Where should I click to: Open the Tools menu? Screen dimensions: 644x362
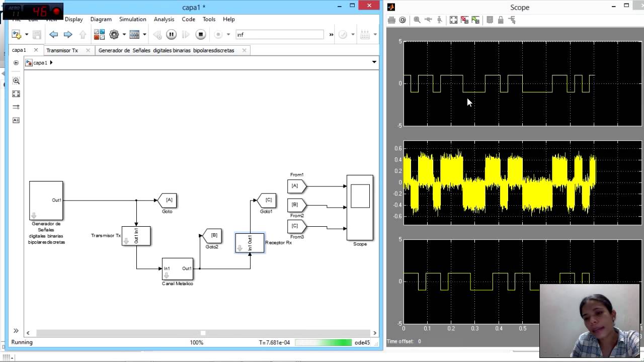click(209, 19)
